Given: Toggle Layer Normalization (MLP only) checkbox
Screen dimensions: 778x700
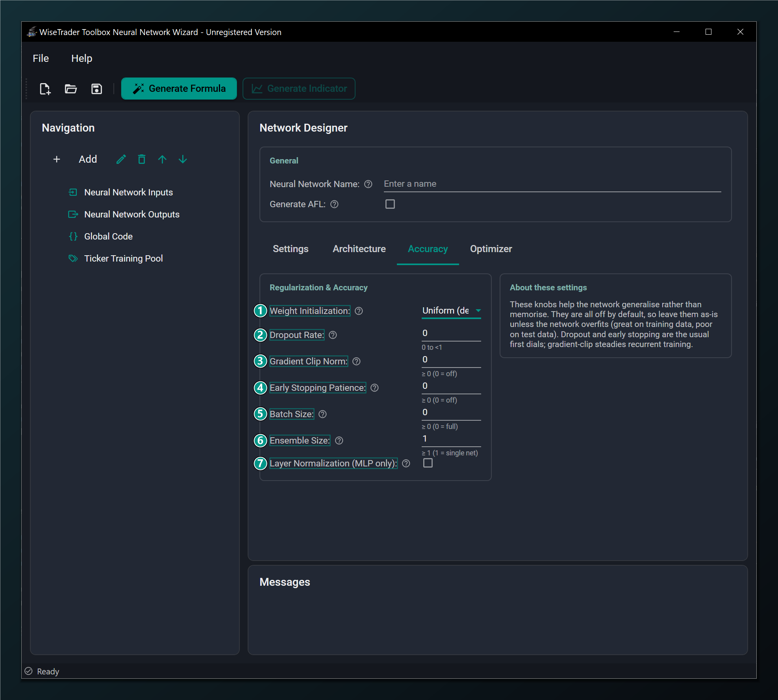Looking at the screenshot, I should pyautogui.click(x=428, y=463).
